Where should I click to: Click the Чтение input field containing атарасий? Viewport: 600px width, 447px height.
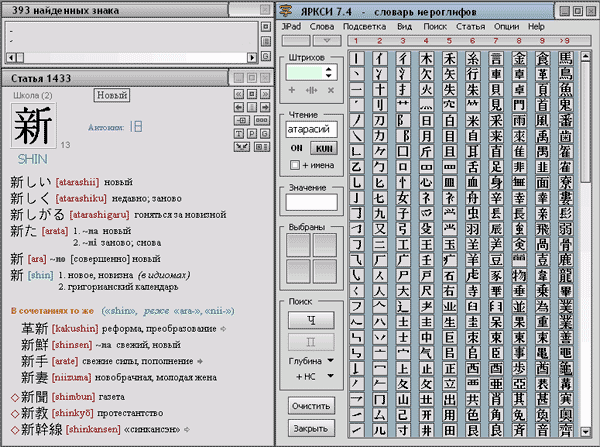click(x=311, y=129)
